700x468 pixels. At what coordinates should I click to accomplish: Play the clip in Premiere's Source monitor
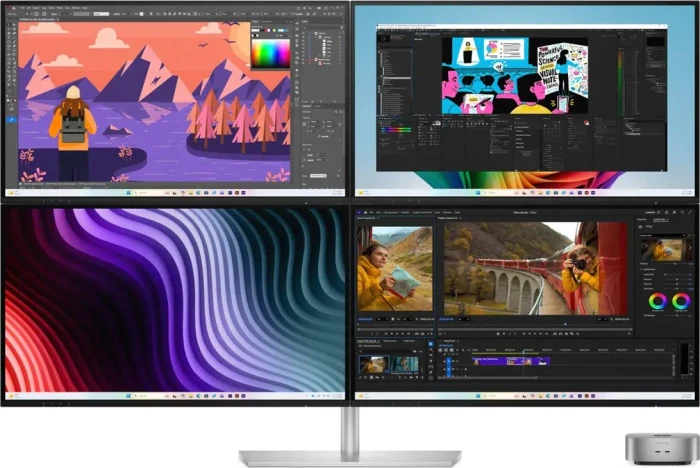[397, 334]
